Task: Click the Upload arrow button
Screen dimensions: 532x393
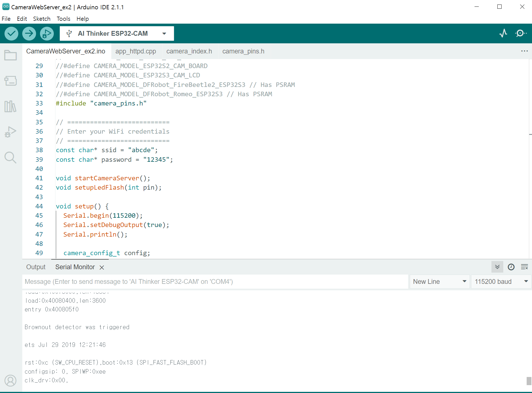Action: [29, 33]
